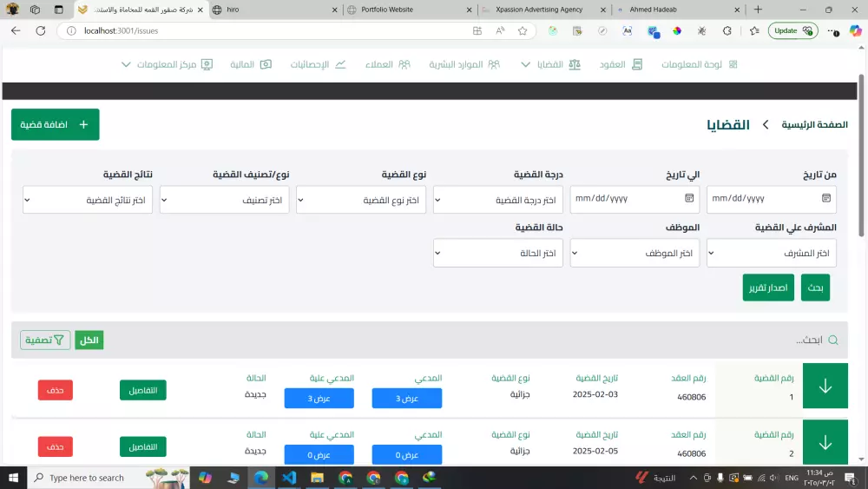Select the الكل filter button
Screen dimensions: 868x489
[x=89, y=340]
